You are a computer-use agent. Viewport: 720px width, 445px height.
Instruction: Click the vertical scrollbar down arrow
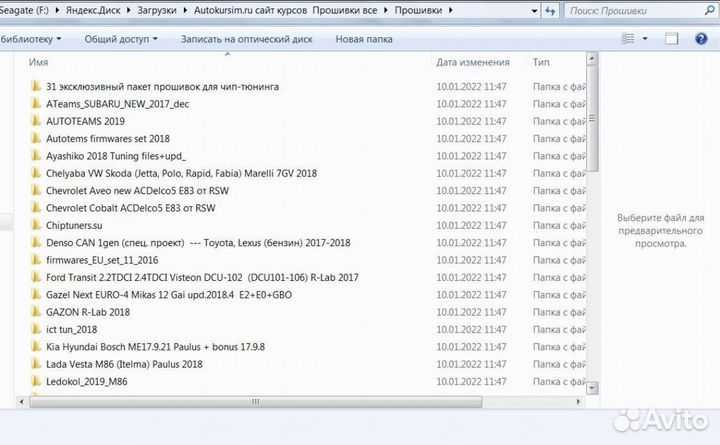(x=593, y=388)
